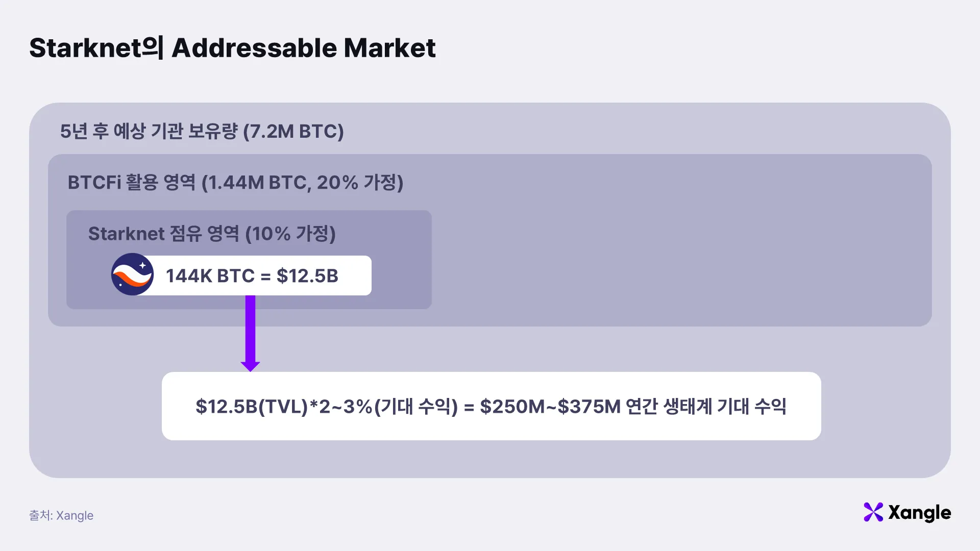This screenshot has height=551, width=980.
Task: Click the purple downward arrow
Action: click(x=250, y=333)
